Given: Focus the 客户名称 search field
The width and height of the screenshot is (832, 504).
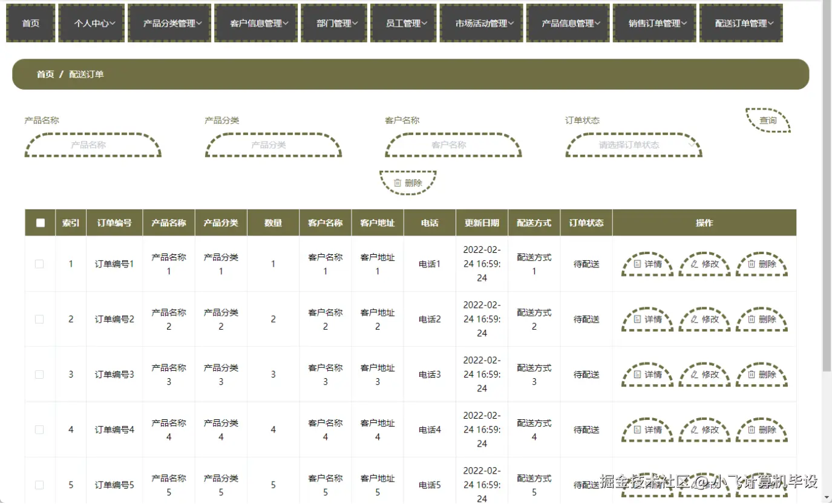Looking at the screenshot, I should tap(453, 145).
